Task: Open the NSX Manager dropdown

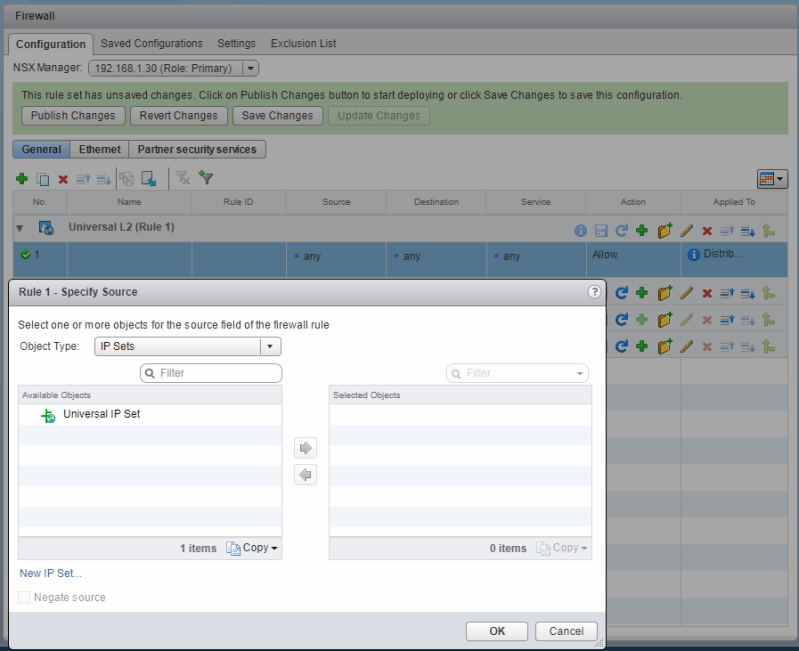Action: (250, 68)
